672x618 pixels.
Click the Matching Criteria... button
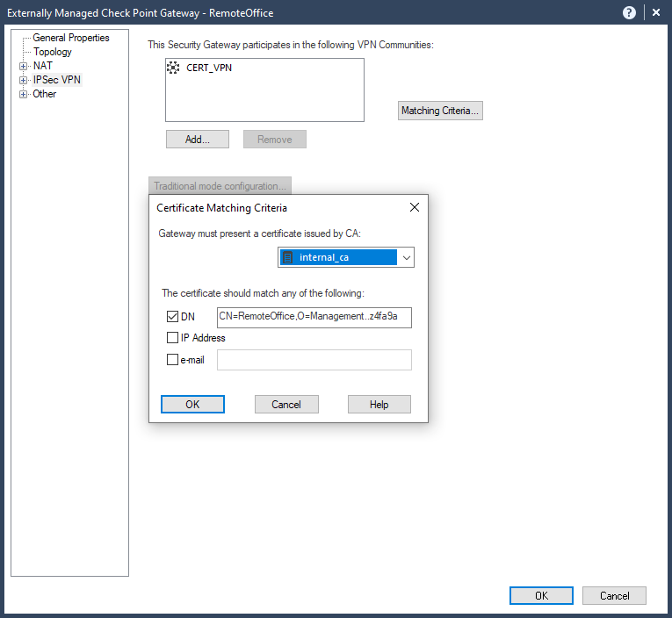tap(440, 111)
